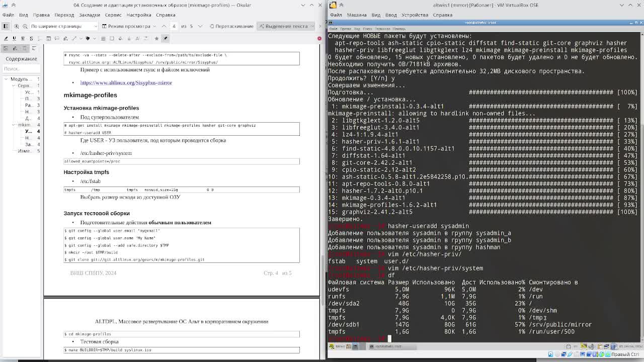Click the VirtualBox window pin icon
This screenshot has width=644, height=362.
341,5
